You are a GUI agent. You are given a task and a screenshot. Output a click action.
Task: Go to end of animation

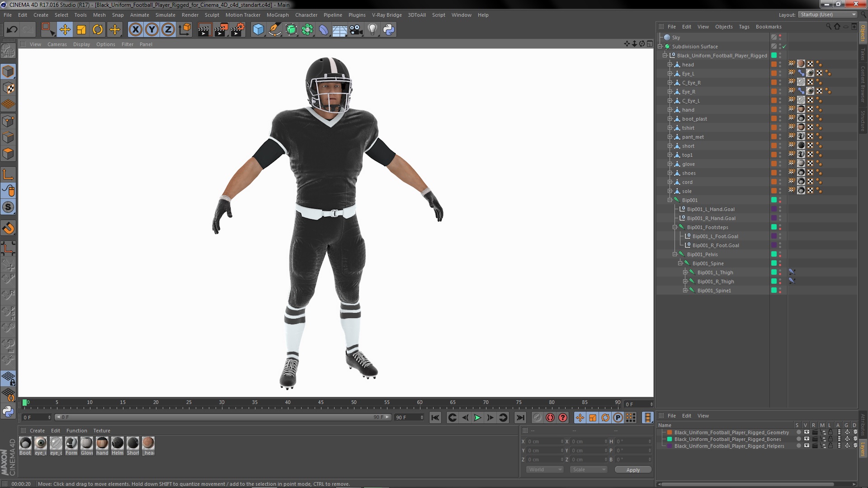point(520,418)
